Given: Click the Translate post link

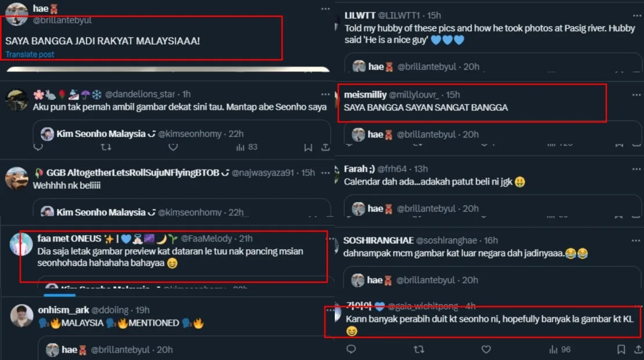Looking at the screenshot, I should coord(30,55).
